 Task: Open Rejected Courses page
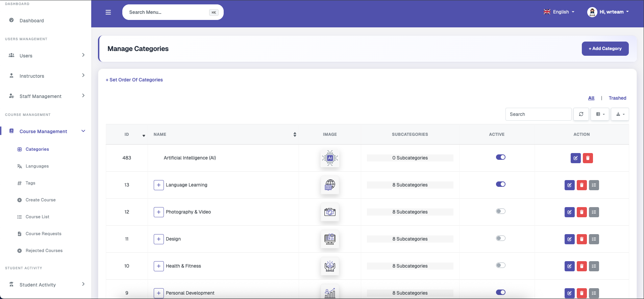click(x=44, y=251)
